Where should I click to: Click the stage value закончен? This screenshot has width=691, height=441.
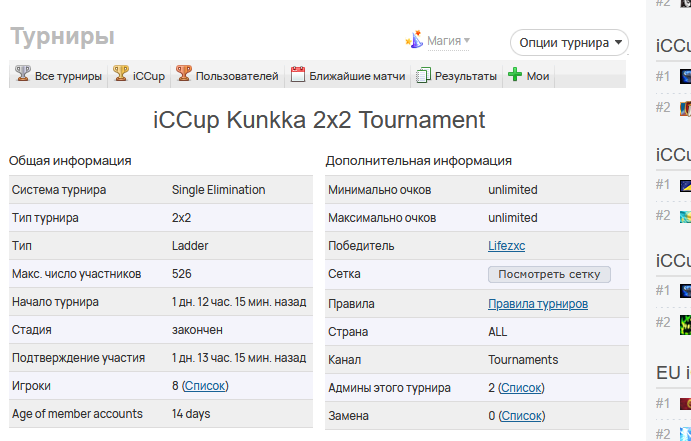pyautogui.click(x=197, y=330)
